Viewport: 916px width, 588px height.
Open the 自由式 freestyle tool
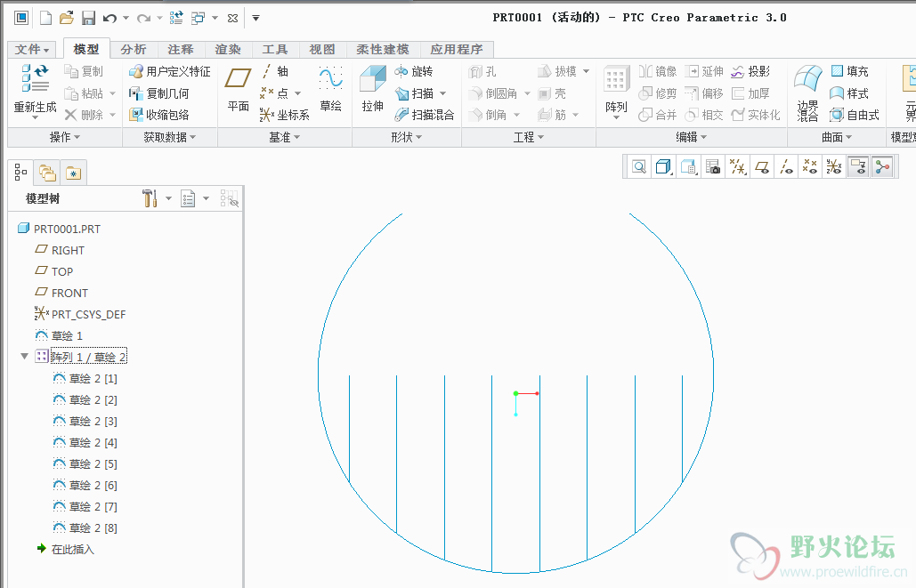[x=854, y=115]
